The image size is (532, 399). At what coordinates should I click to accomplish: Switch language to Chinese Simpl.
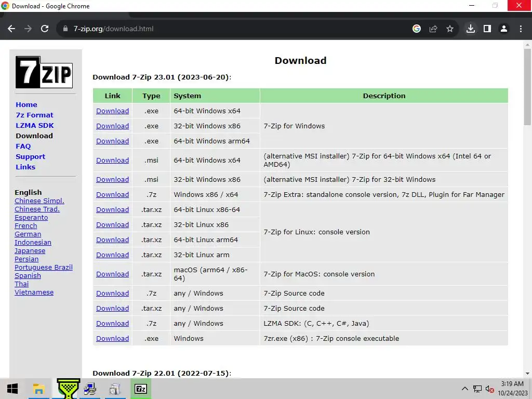pos(39,201)
